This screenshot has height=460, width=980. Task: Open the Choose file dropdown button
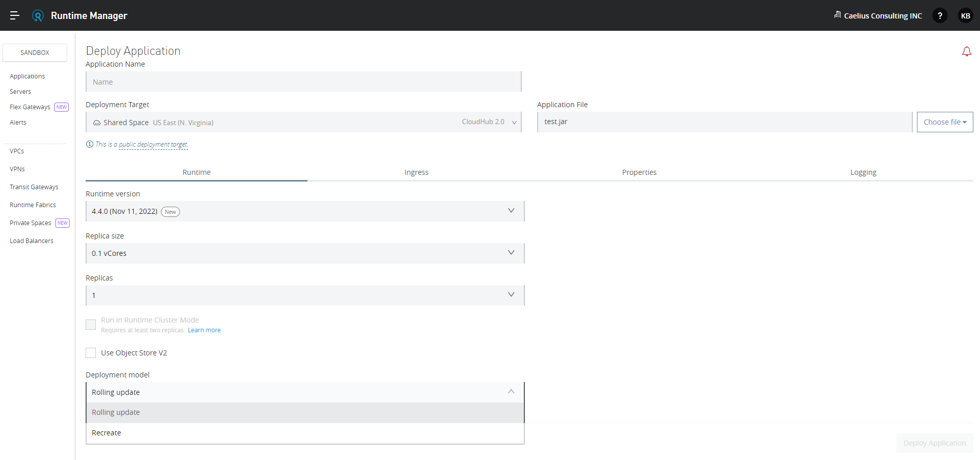(945, 122)
